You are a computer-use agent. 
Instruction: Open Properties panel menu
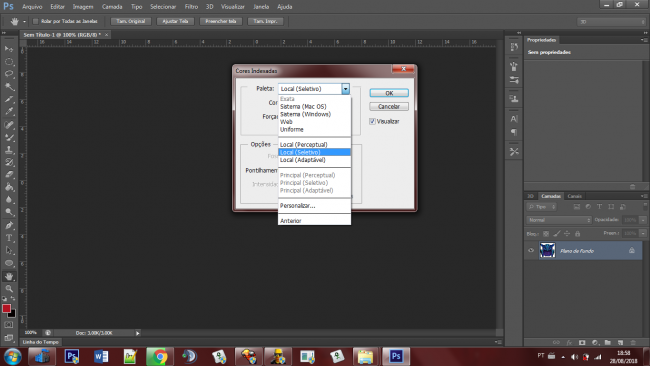pyautogui.click(x=644, y=40)
